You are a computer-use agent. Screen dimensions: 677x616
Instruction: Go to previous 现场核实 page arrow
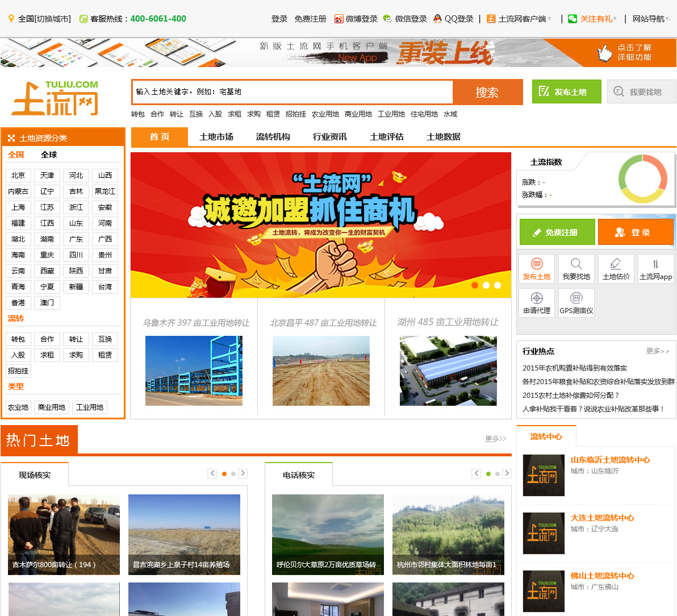pos(212,473)
